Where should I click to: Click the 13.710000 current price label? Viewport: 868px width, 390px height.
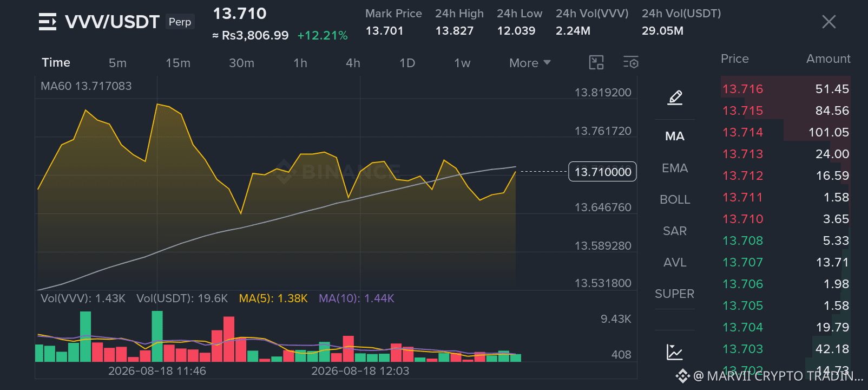[x=602, y=172]
